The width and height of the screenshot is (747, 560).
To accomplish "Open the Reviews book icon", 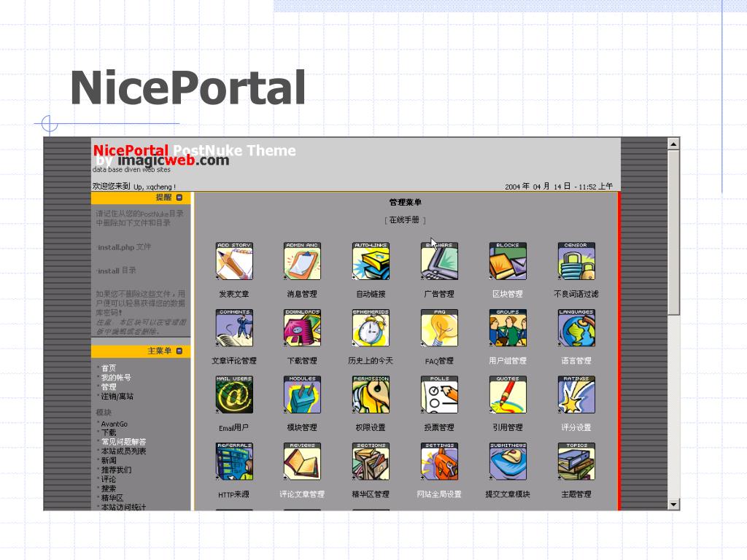I will pos(302,461).
